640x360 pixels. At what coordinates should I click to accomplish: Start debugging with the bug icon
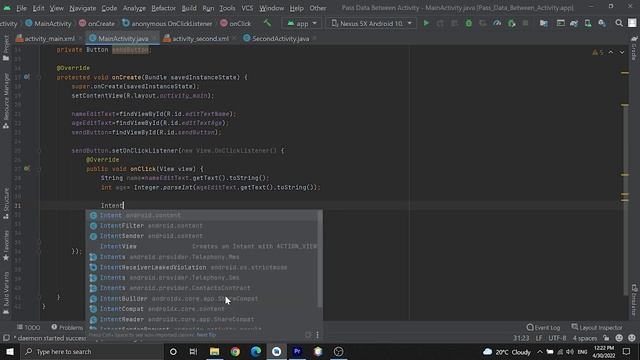coord(469,23)
